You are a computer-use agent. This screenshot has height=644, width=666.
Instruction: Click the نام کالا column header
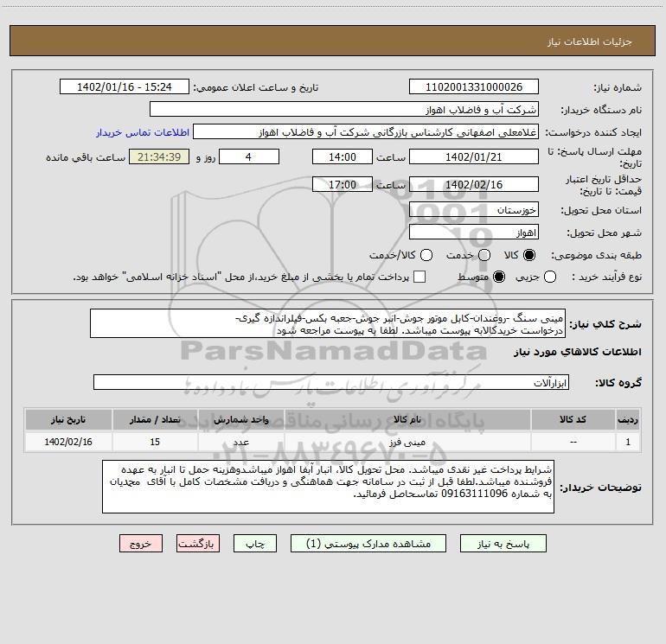tap(407, 419)
